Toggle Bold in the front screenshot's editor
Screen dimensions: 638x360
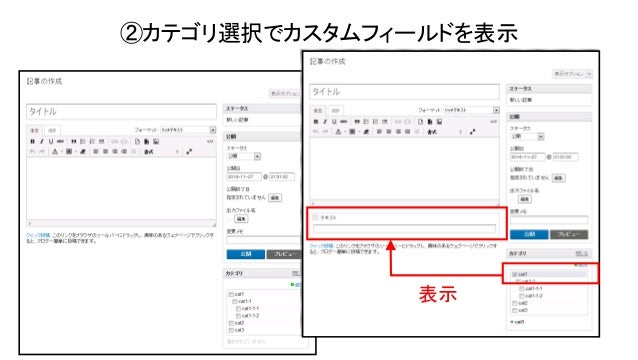click(x=316, y=122)
